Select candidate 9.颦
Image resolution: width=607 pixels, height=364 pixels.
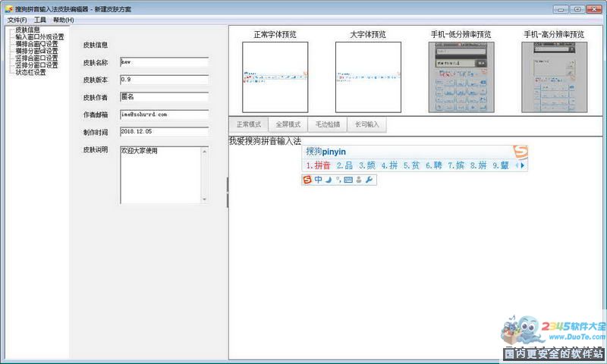pos(501,165)
